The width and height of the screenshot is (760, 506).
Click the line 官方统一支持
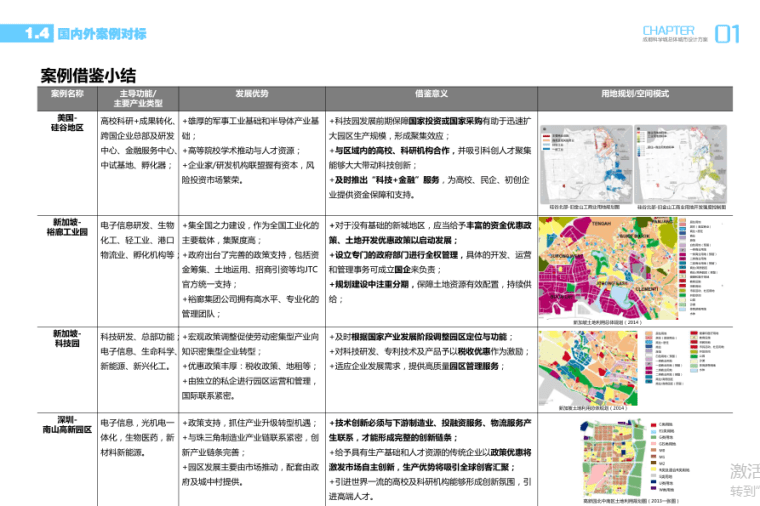(209, 285)
